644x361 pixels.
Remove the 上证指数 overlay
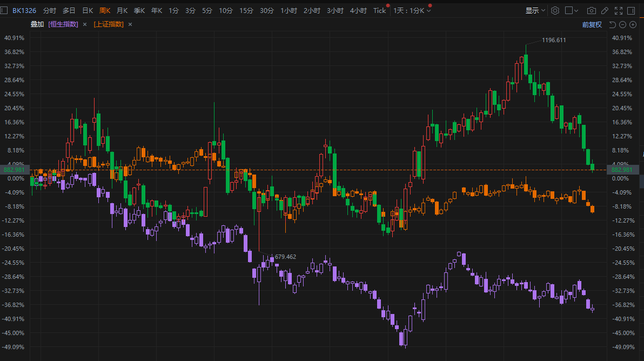pyautogui.click(x=130, y=24)
